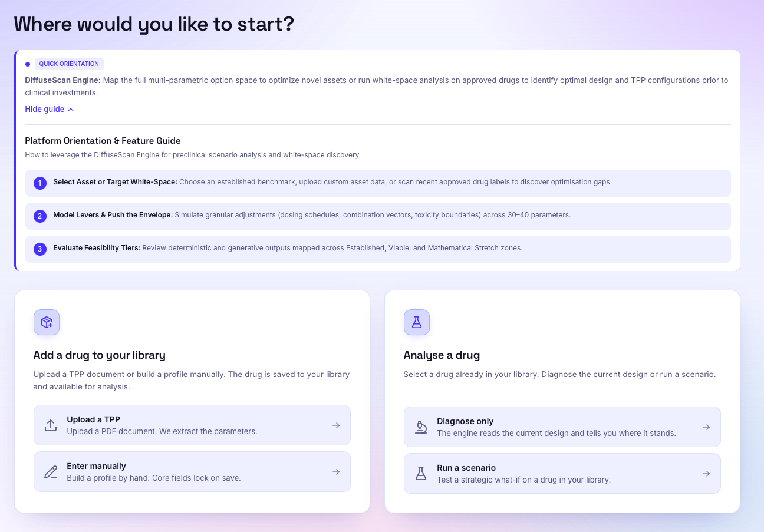The height and width of the screenshot is (532, 764).
Task: Click the arrow on the Enter manually row
Action: click(x=336, y=472)
